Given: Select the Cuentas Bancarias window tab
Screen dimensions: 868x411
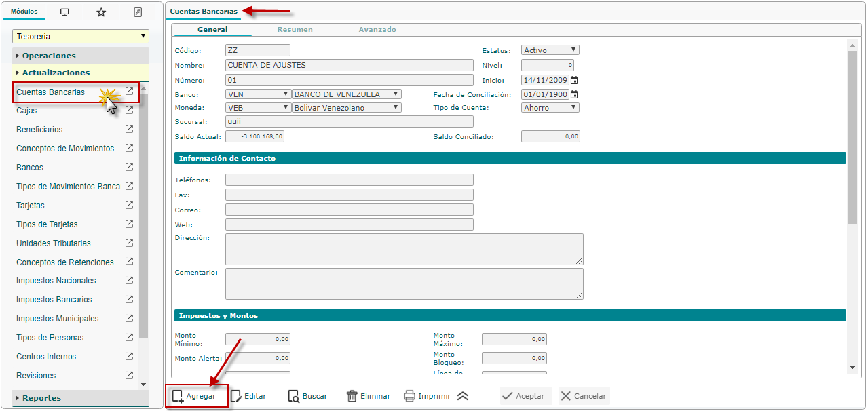Looking at the screenshot, I should click(204, 12).
